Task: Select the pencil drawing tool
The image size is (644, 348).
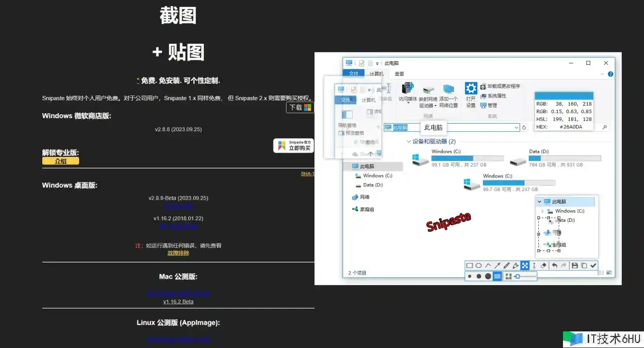Action: point(507,266)
